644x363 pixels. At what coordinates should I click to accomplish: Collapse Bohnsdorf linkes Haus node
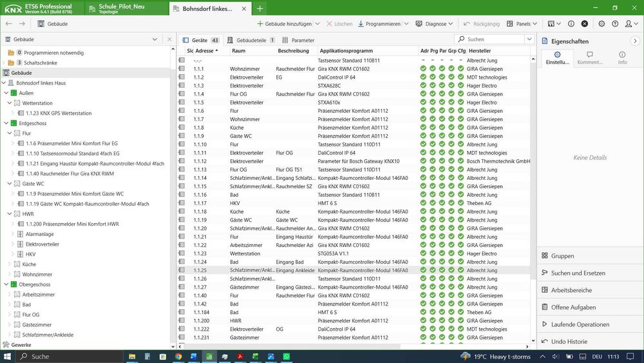coord(4,83)
